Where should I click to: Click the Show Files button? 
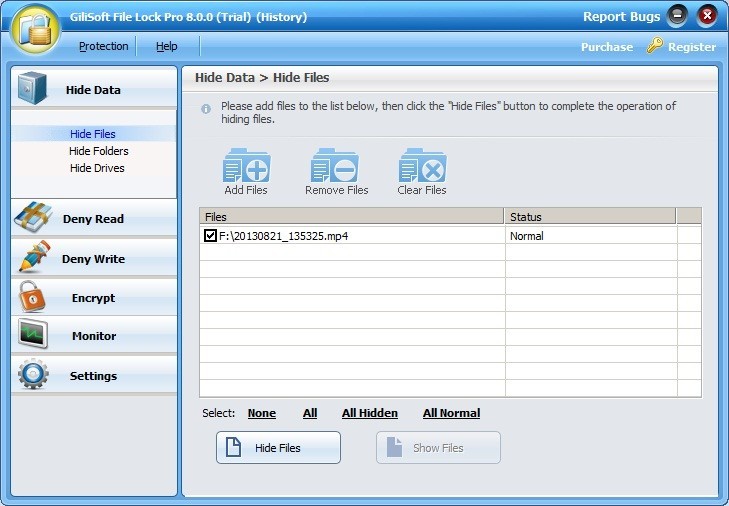tap(438, 447)
